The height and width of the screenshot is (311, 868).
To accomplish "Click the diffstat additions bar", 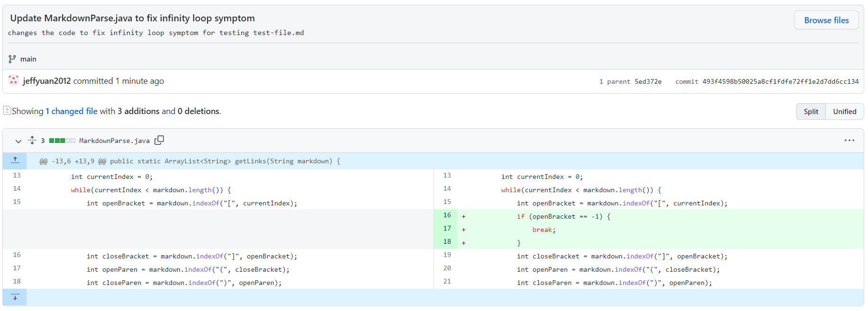I will click(x=62, y=141).
